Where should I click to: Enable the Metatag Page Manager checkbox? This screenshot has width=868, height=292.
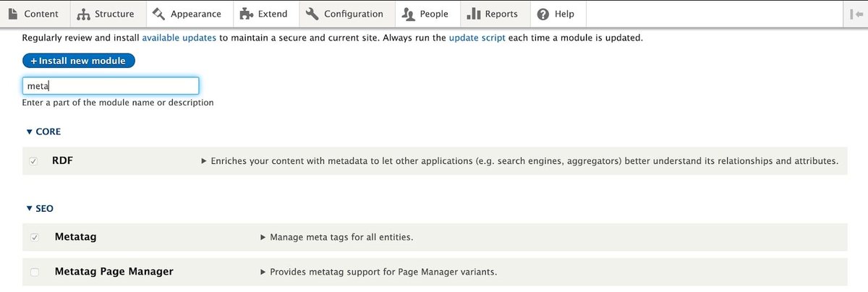(34, 272)
